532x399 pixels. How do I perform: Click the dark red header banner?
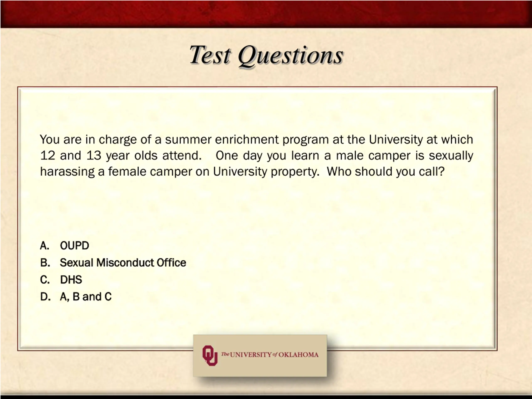point(266,14)
